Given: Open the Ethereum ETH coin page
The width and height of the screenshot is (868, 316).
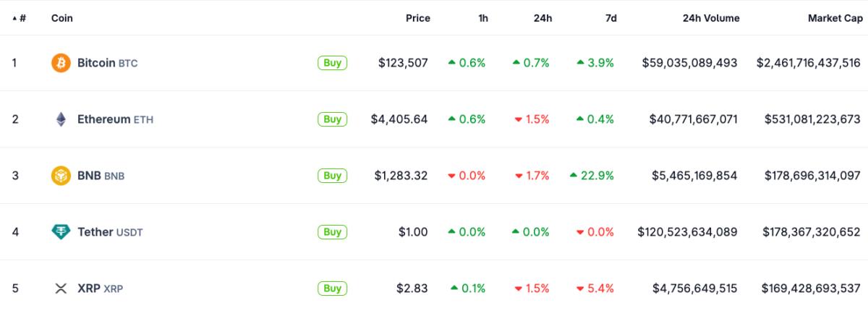Looking at the screenshot, I should 115,119.
